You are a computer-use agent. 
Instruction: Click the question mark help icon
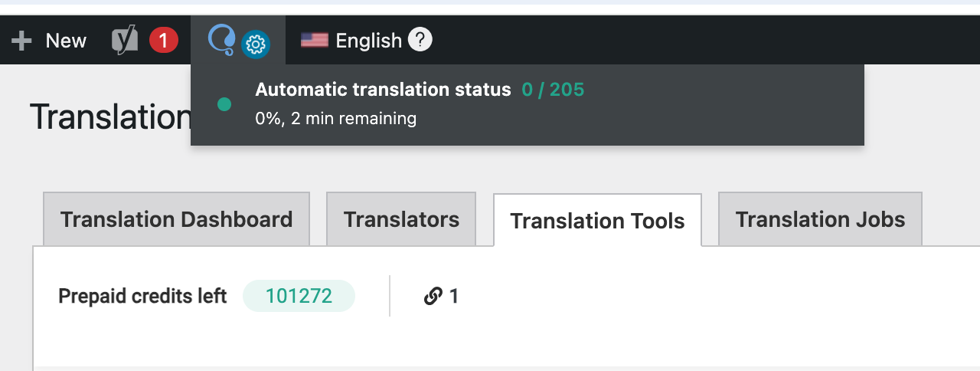coord(420,39)
